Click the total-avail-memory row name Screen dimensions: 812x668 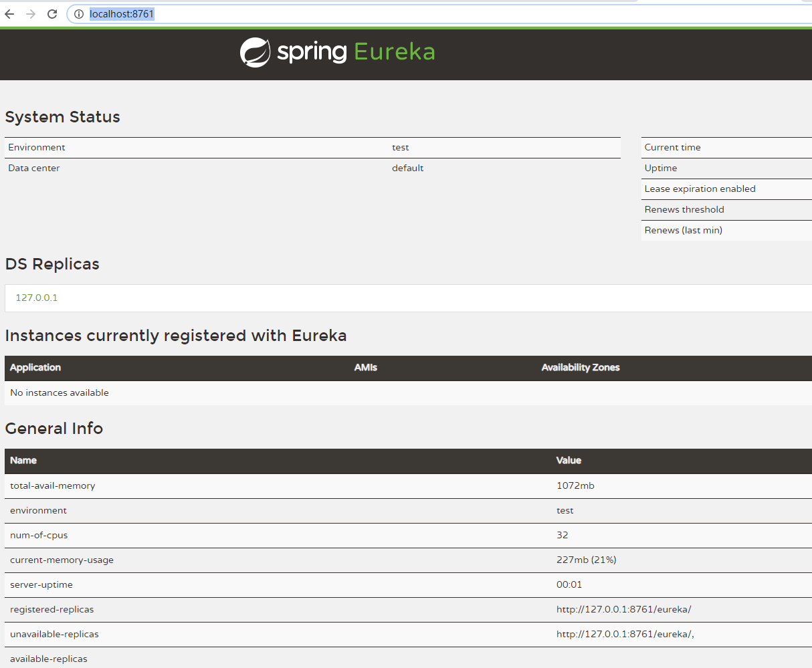[x=53, y=486]
